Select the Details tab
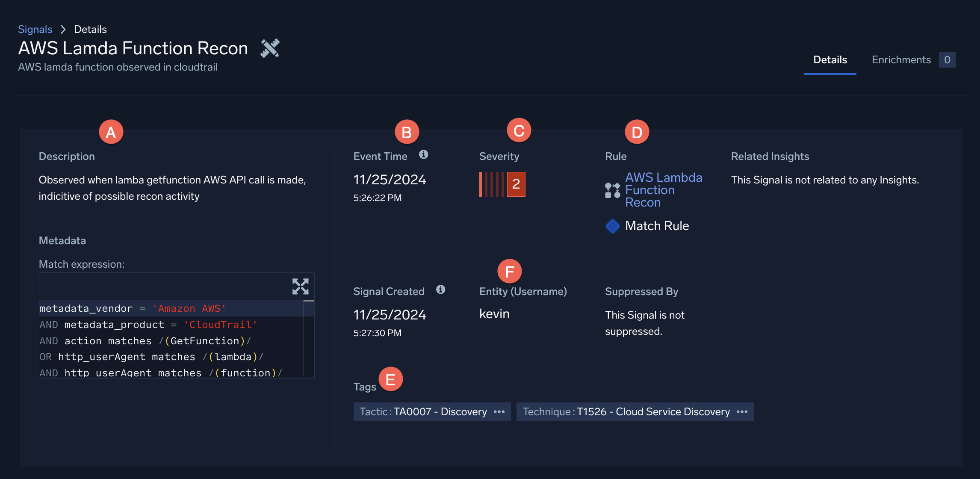 point(829,60)
